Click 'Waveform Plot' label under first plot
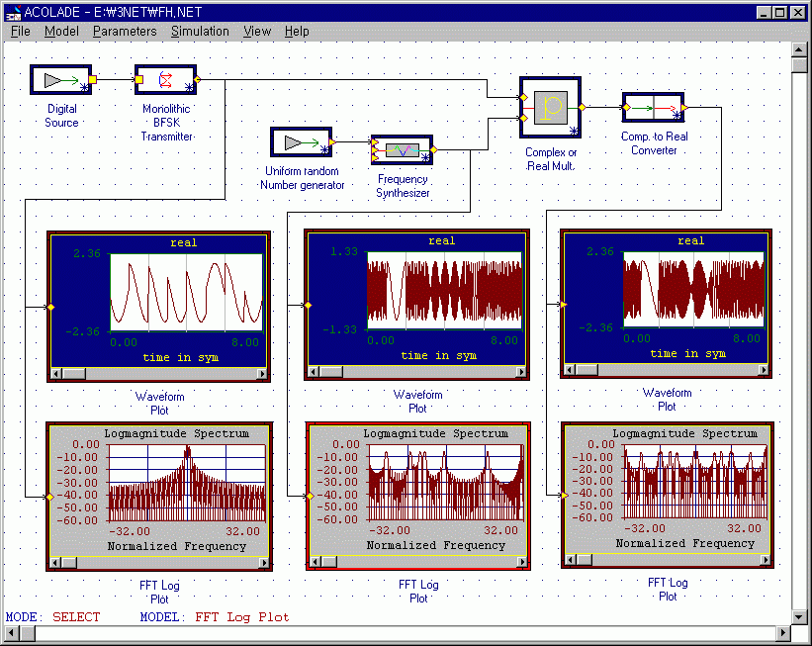This screenshot has height=646, width=812. [159, 404]
